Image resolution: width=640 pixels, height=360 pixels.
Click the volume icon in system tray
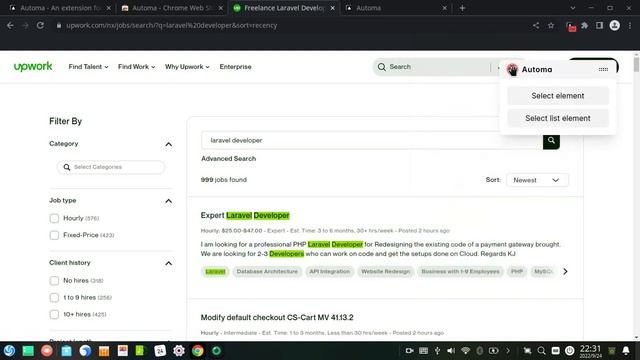coord(451,351)
